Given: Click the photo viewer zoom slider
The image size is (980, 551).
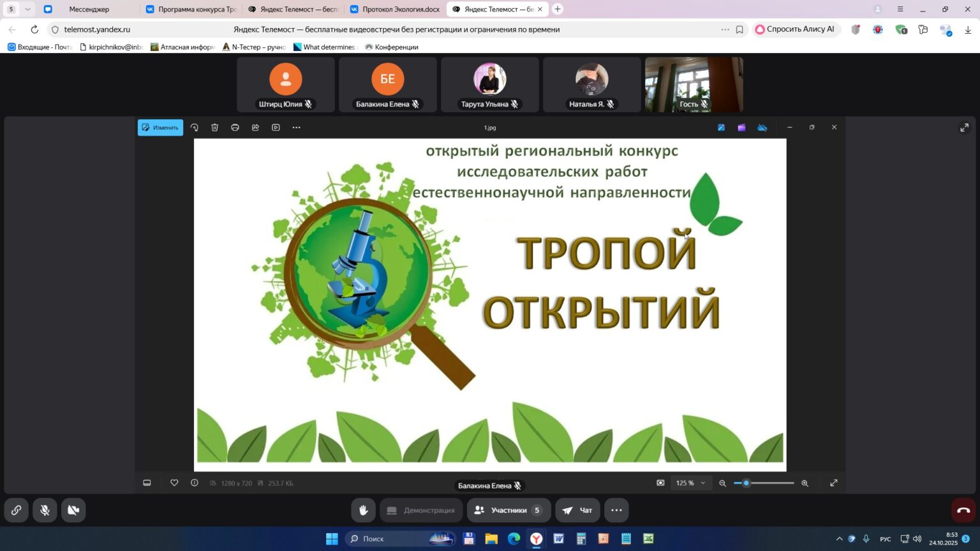Looking at the screenshot, I should click(x=764, y=483).
